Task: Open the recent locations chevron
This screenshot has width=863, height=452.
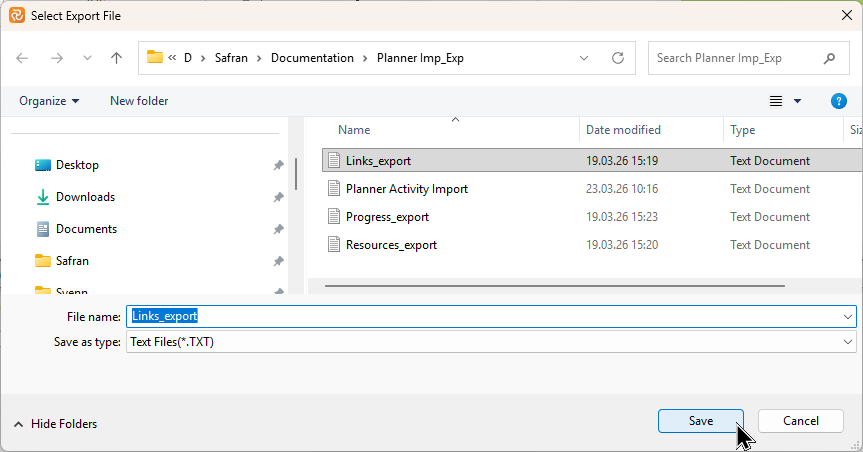Action: (x=87, y=58)
